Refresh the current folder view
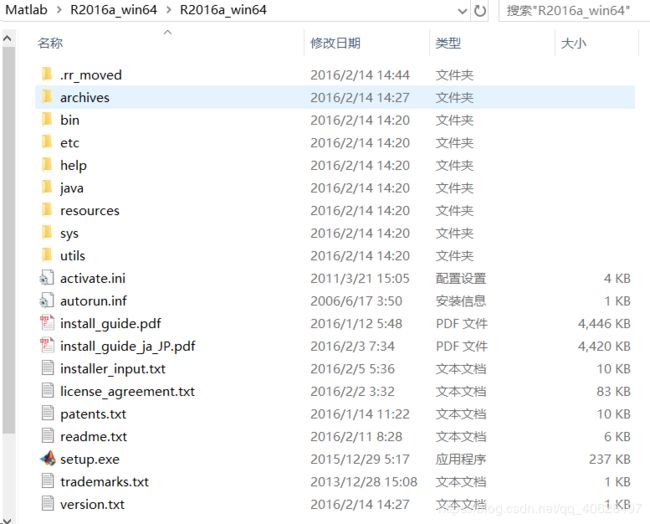The width and height of the screenshot is (650, 524). click(x=480, y=11)
